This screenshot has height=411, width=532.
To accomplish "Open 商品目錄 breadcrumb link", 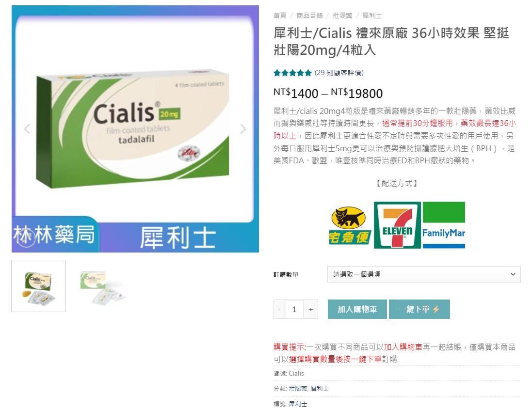I will tap(310, 16).
